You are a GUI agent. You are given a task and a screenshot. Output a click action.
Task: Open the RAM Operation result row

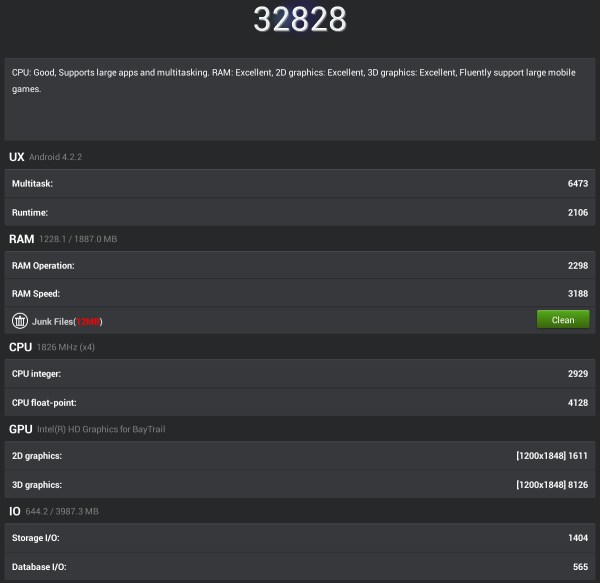pyautogui.click(x=300, y=266)
